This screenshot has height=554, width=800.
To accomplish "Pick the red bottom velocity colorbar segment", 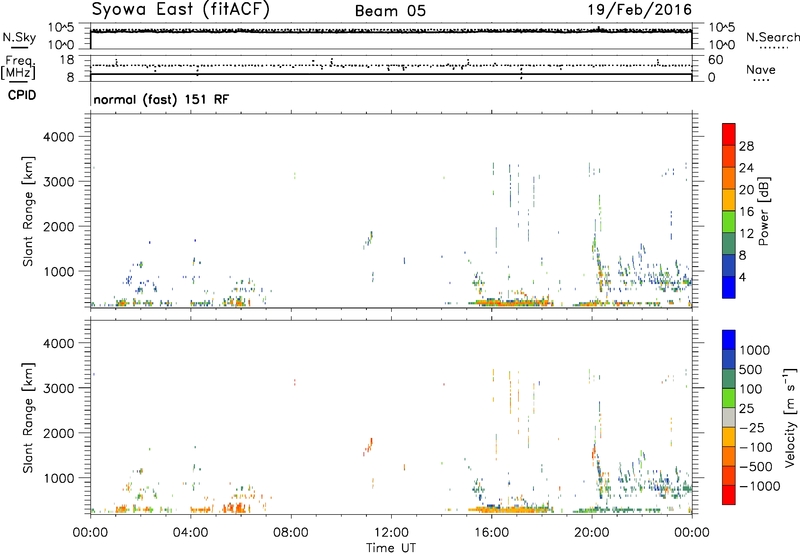I will pos(729,495).
